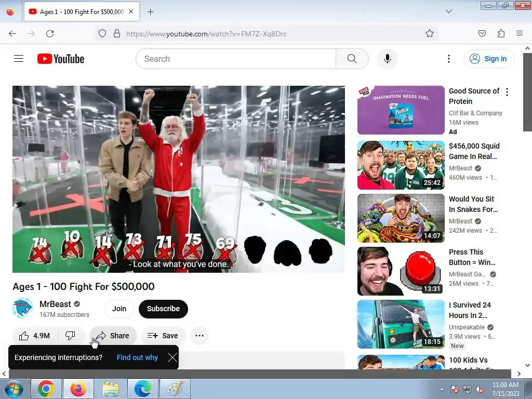Screen dimensions: 532x399
Task: Bookmark this page with the star
Action: click(x=430, y=34)
